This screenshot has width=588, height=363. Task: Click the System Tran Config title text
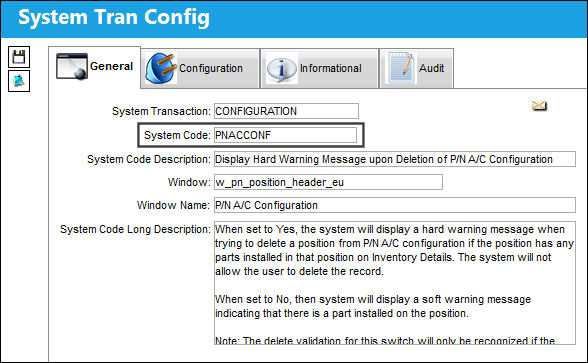pyautogui.click(x=114, y=17)
